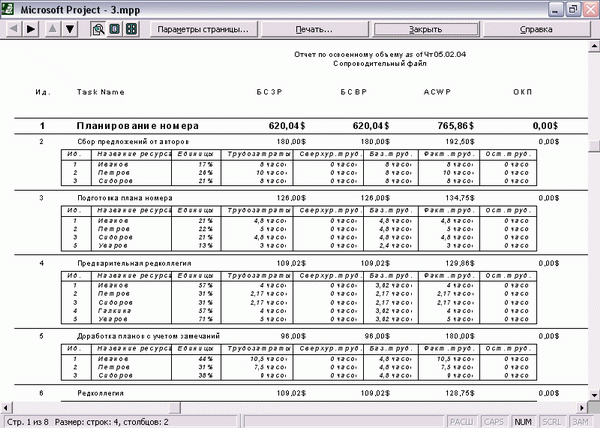Click the page left arrow icon
Image resolution: width=600 pixels, height=428 pixels.
pos(13,29)
